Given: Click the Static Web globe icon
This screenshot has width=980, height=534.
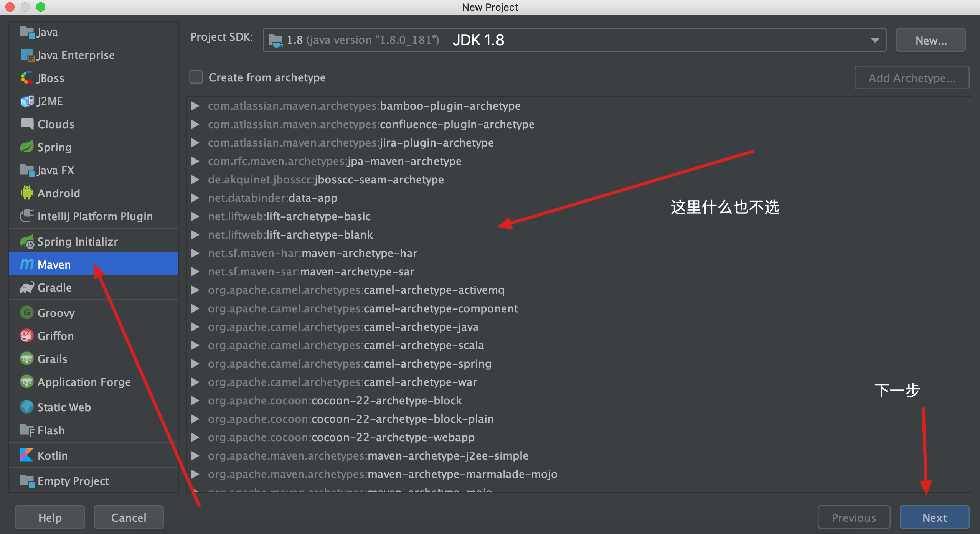Looking at the screenshot, I should click(27, 407).
